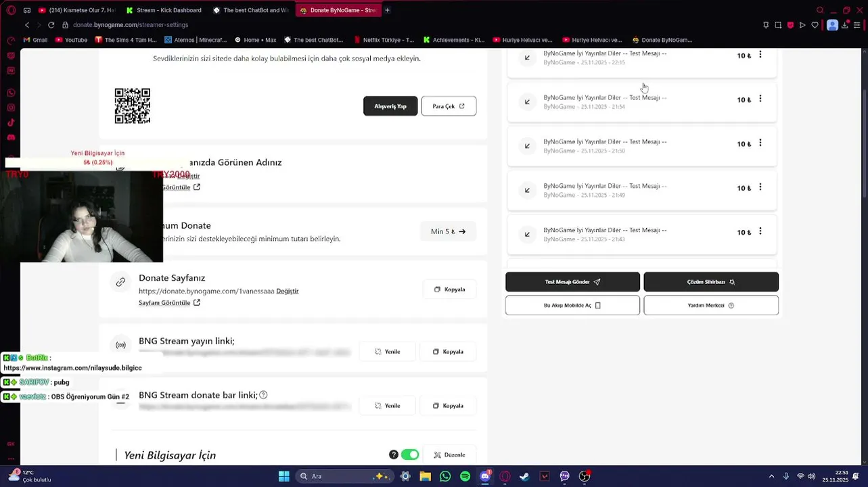Screen dimensions: 868x487
Task: Switch to Stream - Kick Dashboard tab
Action: 164,10
